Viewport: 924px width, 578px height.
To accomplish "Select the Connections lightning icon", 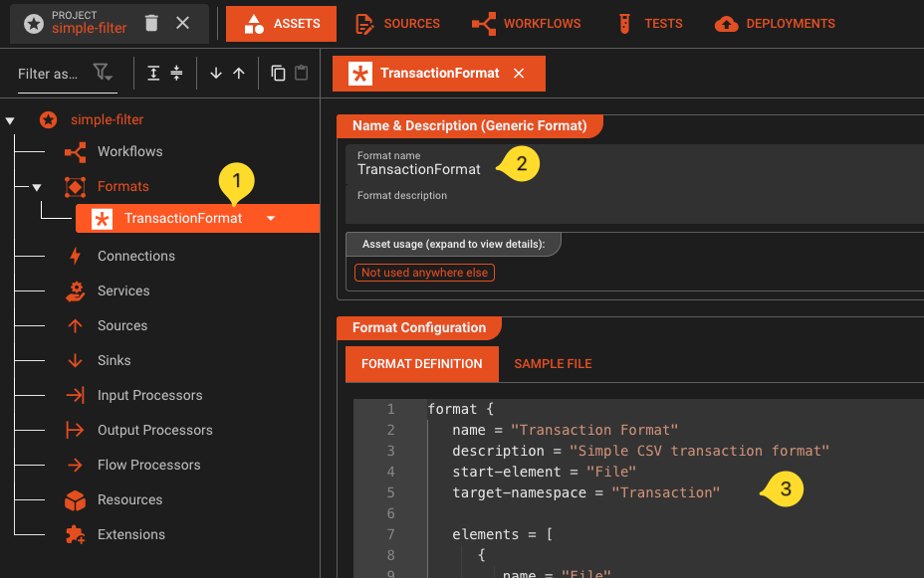I will pyautogui.click(x=76, y=256).
